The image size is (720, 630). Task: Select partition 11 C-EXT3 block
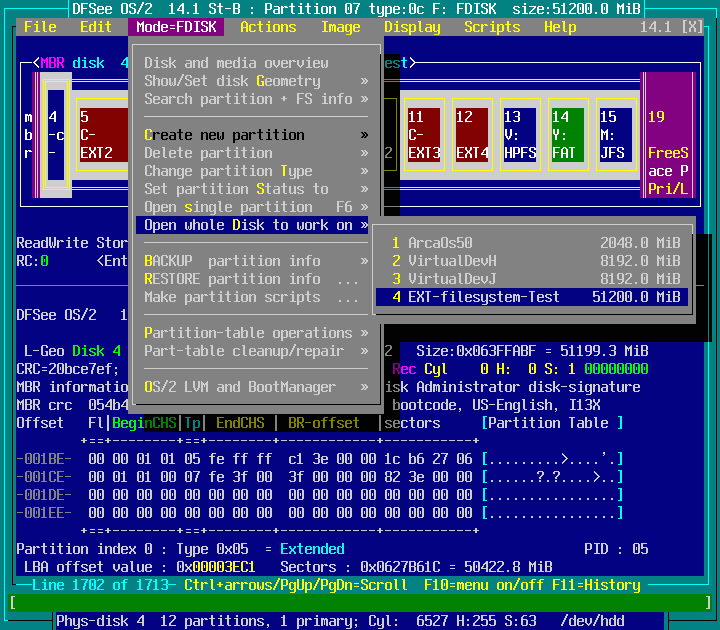424,135
